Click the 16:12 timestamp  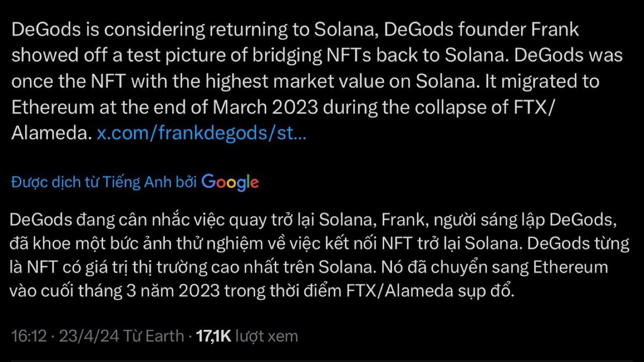pyautogui.click(x=28, y=336)
